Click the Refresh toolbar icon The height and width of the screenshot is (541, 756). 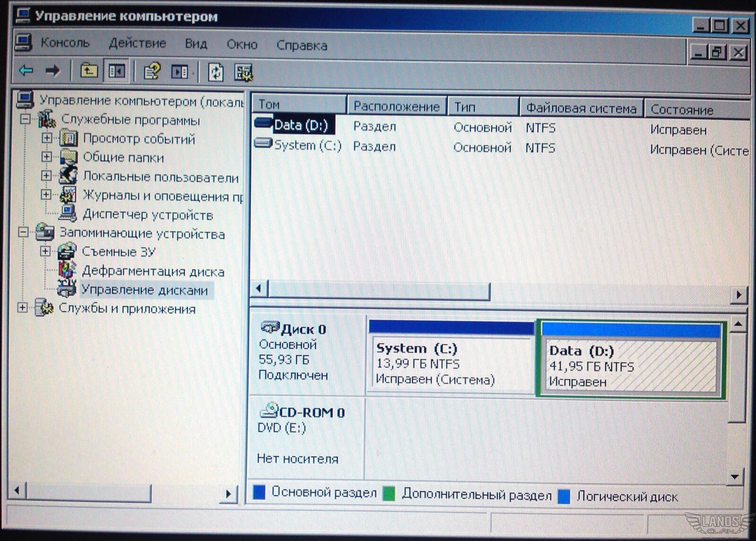215,72
